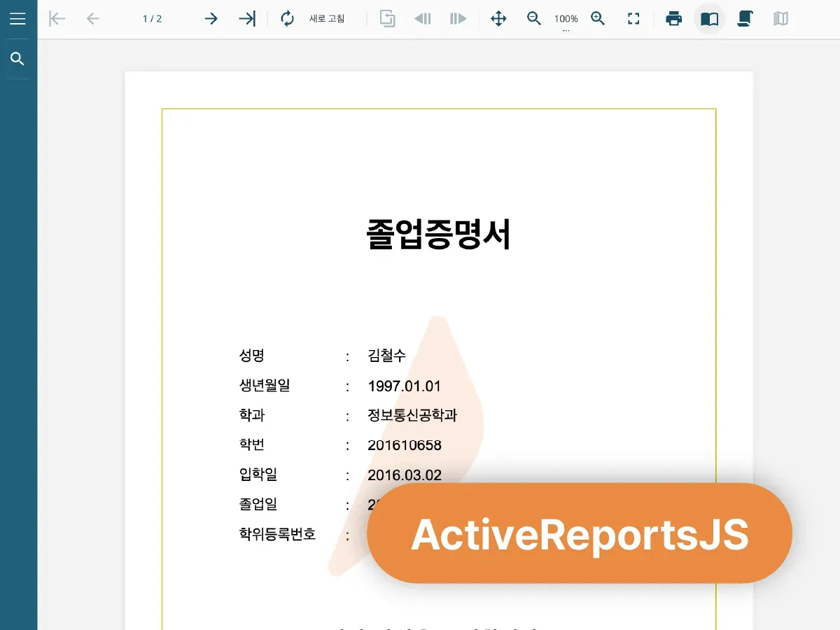The image size is (840, 630).
Task: Go to the first page
Action: tap(57, 19)
